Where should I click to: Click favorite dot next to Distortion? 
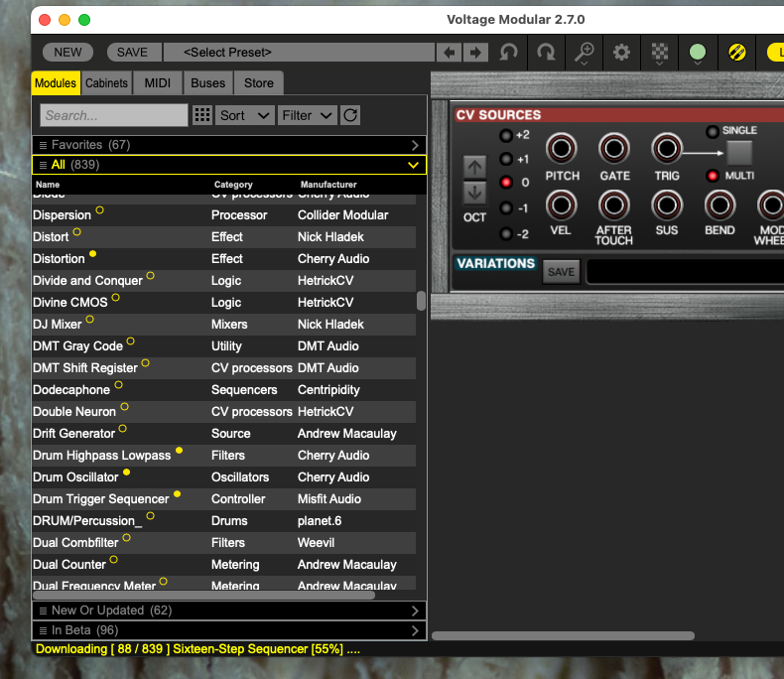(92, 253)
